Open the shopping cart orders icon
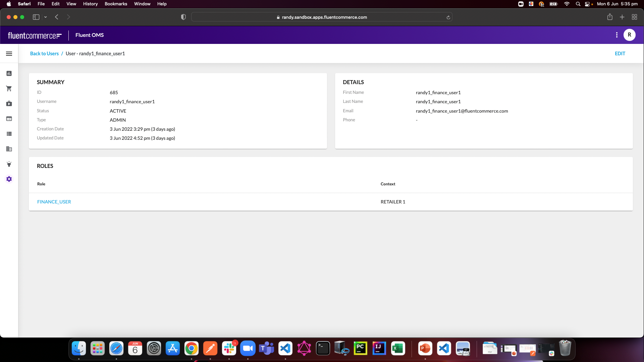 click(x=9, y=88)
